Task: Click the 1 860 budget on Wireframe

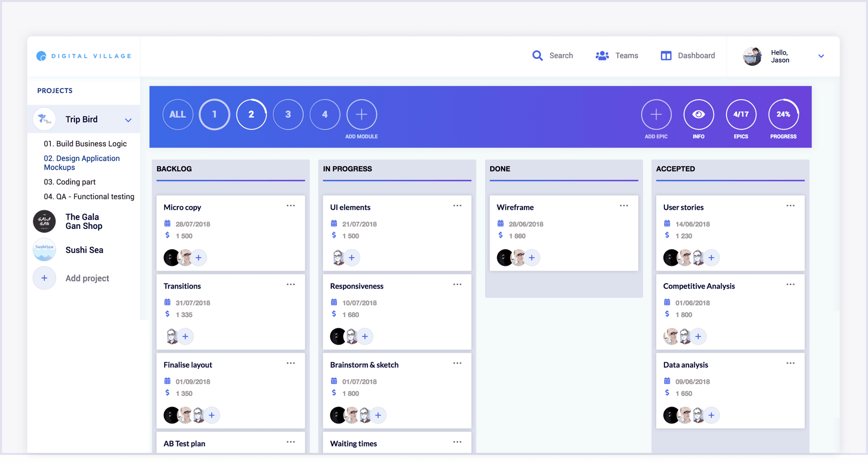Action: pyautogui.click(x=517, y=236)
